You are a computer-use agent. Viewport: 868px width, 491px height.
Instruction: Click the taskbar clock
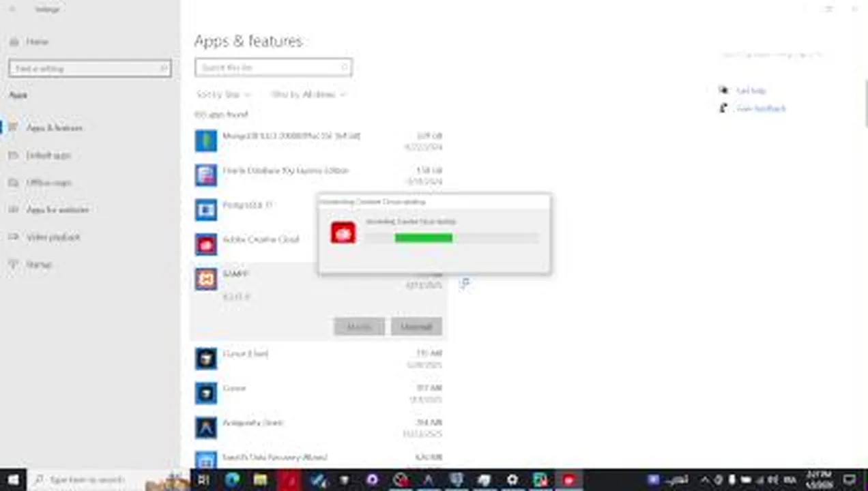pos(819,480)
